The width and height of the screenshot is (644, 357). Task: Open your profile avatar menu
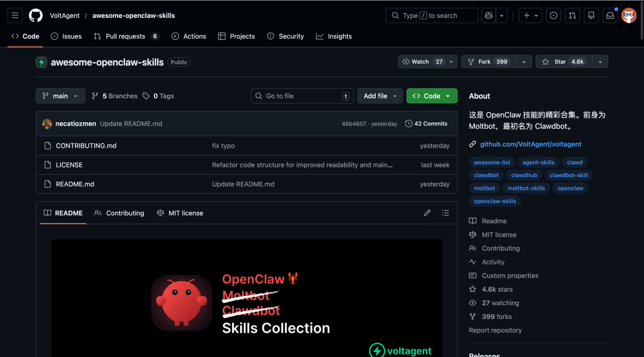click(628, 15)
